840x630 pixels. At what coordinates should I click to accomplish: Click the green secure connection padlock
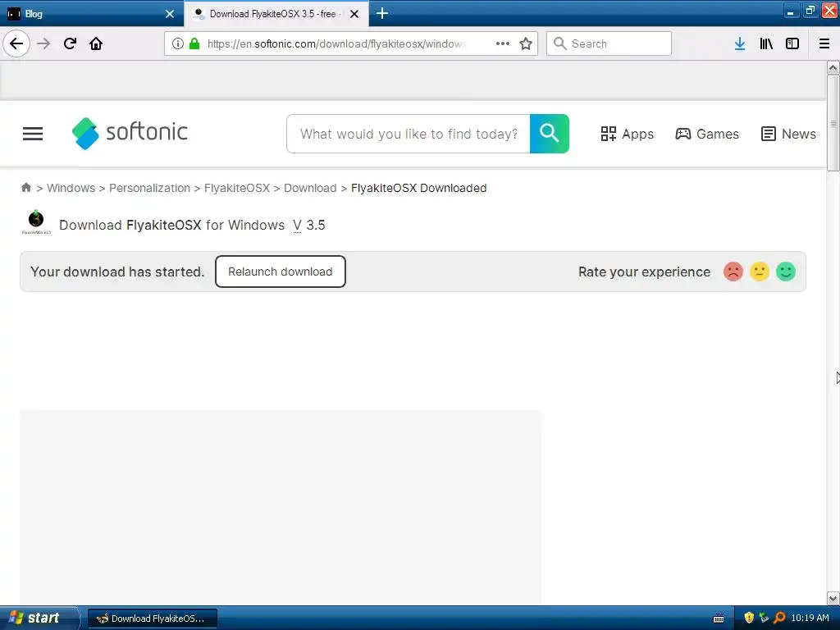tap(194, 43)
